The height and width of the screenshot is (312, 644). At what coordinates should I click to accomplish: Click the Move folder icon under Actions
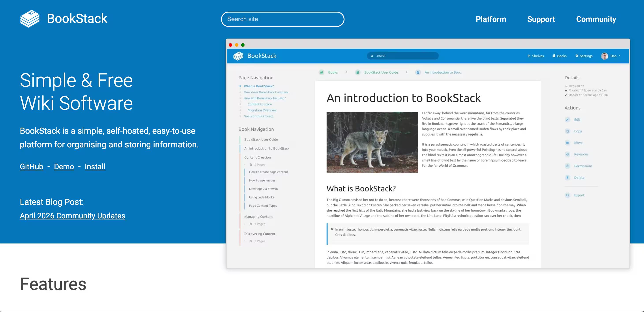click(x=567, y=143)
